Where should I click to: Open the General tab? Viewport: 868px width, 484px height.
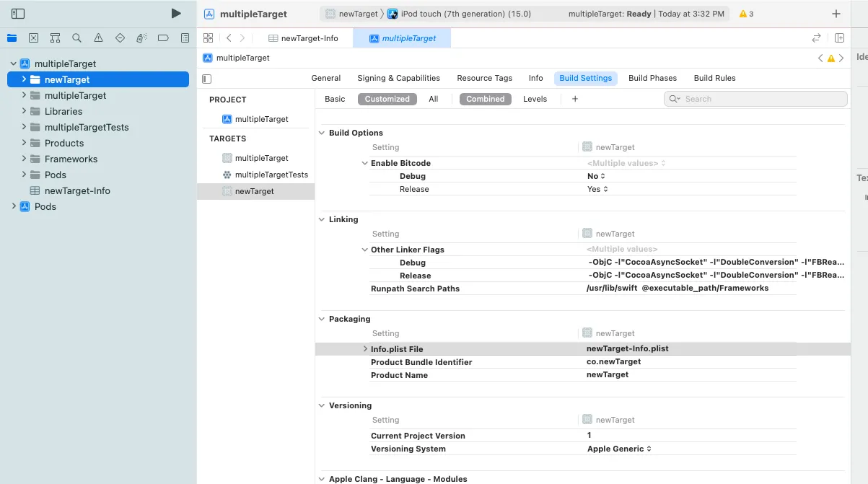coord(326,78)
